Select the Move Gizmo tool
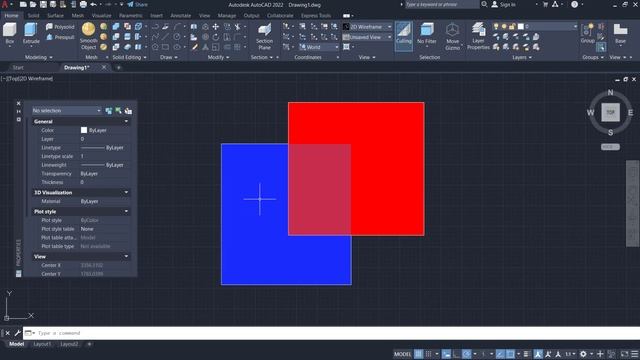 tap(452, 36)
